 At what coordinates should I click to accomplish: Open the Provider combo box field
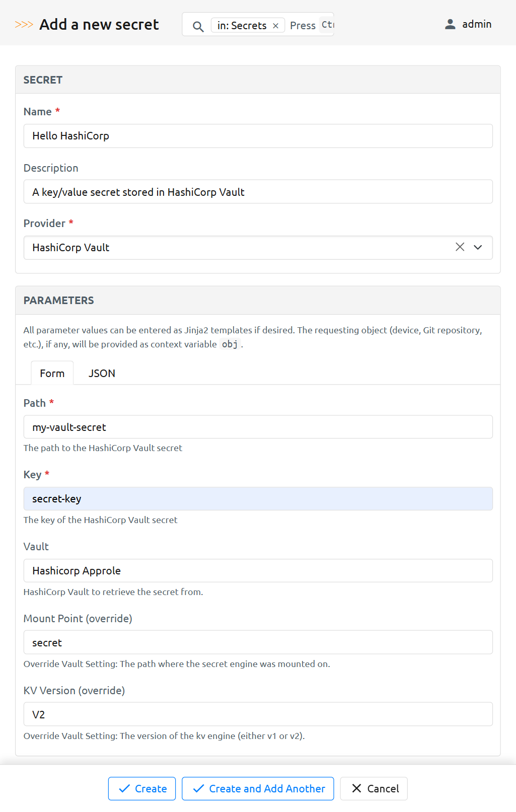coord(237,248)
